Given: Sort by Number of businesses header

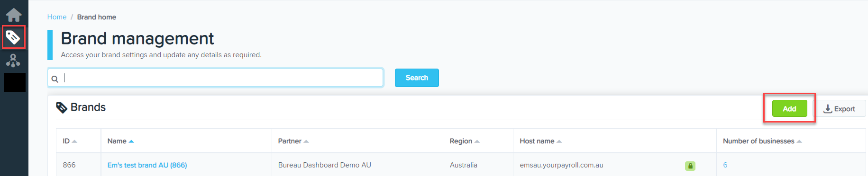Looking at the screenshot, I should 762,141.
